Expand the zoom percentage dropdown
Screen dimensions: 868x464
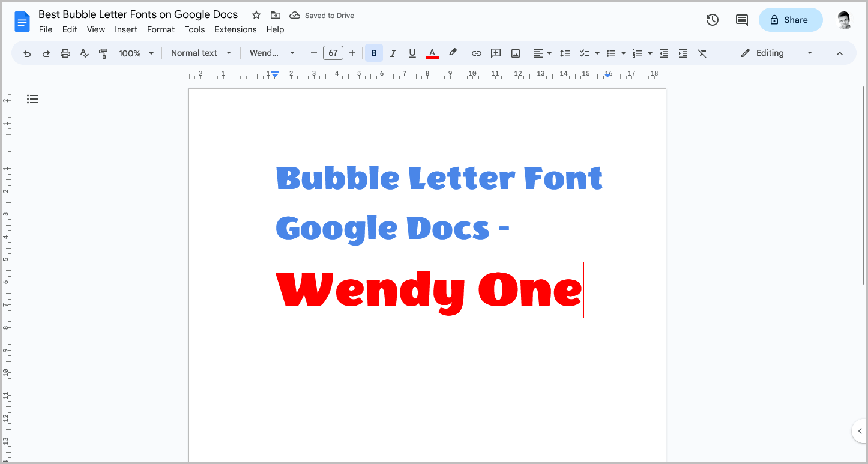(136, 53)
